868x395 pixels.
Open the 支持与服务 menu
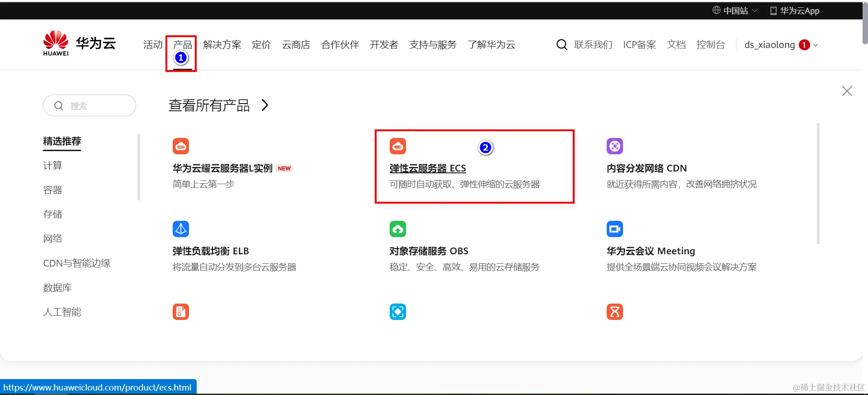(x=433, y=45)
